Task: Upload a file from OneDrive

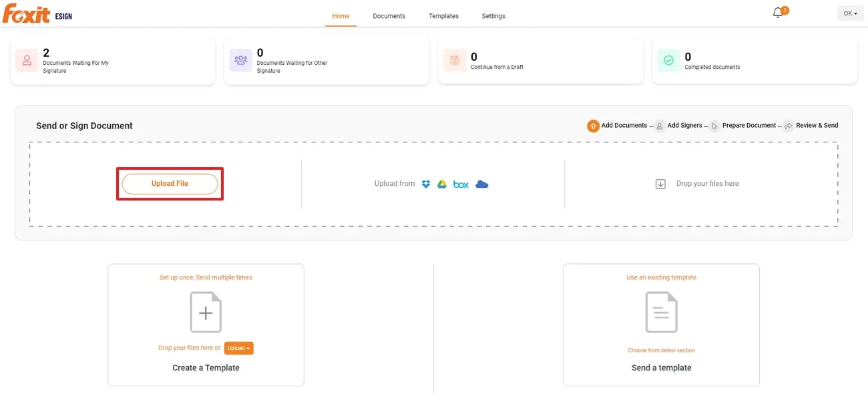Action: (x=482, y=184)
